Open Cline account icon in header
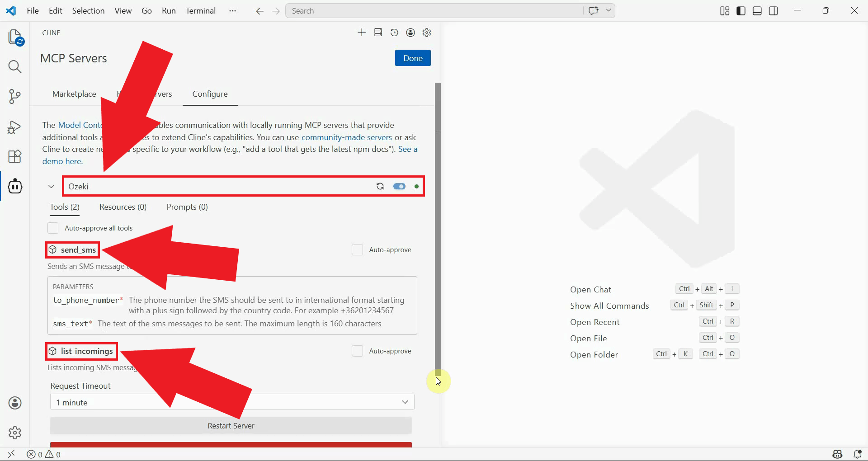Viewport: 868px width, 461px height. (410, 33)
